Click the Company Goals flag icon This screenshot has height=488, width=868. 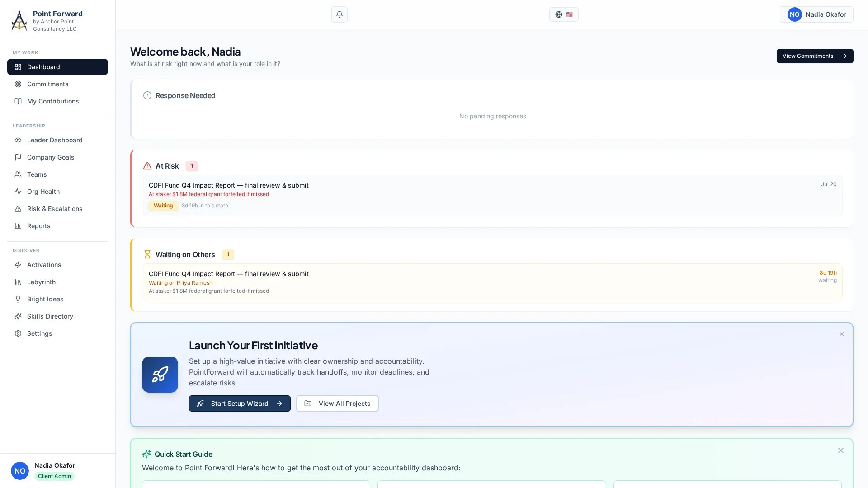[x=18, y=157]
